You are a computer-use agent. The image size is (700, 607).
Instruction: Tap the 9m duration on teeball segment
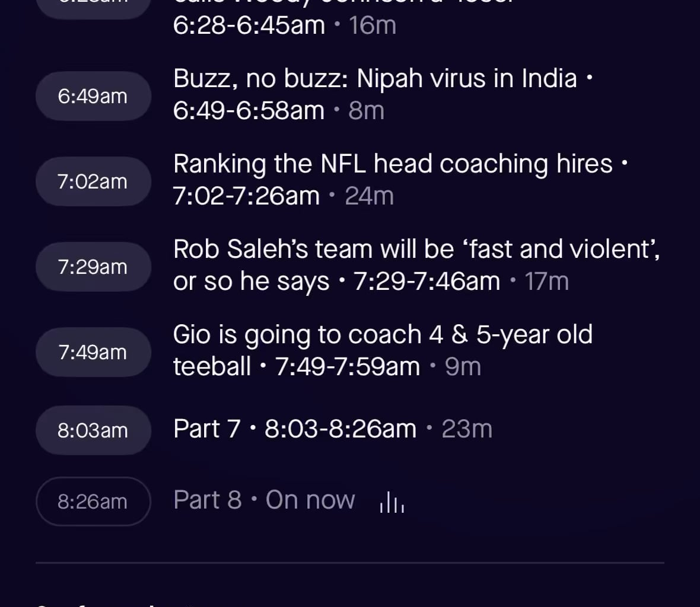point(463,367)
